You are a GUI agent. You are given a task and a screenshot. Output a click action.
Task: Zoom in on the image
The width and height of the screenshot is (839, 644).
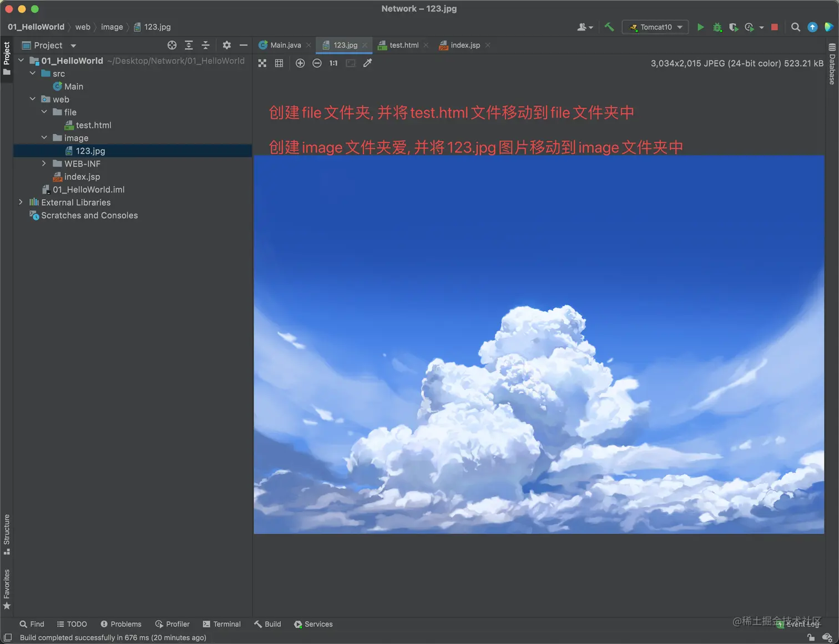(300, 63)
